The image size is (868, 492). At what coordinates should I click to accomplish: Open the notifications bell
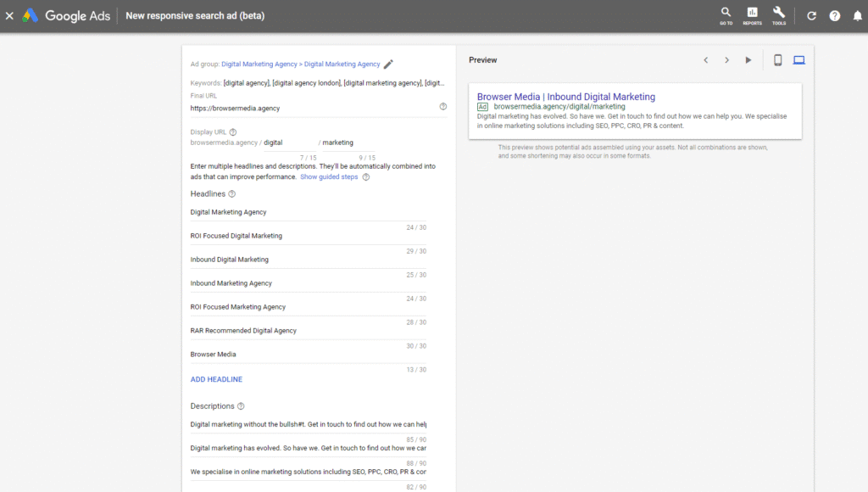pos(858,15)
